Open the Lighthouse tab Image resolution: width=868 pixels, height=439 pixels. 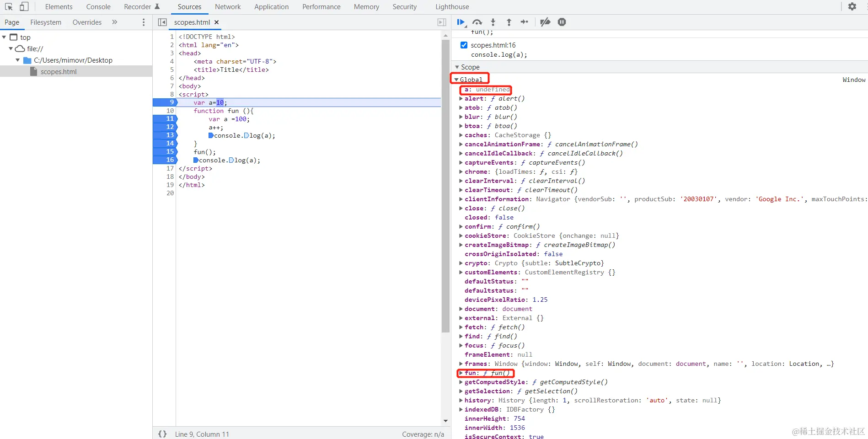452,6
